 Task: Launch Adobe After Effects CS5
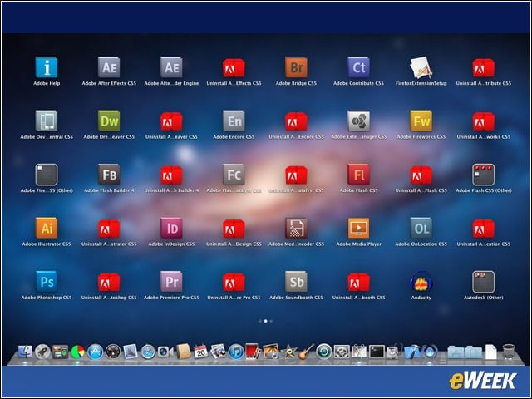coord(109,67)
